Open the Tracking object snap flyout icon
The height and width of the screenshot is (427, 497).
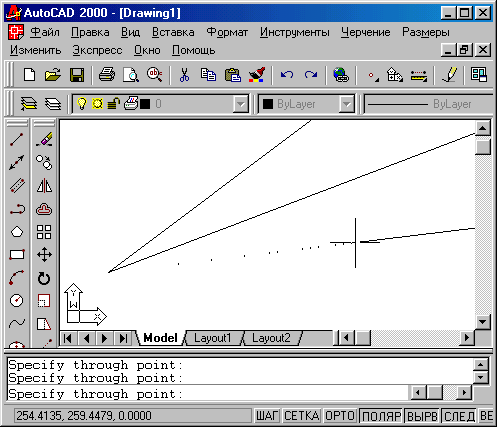point(373,75)
